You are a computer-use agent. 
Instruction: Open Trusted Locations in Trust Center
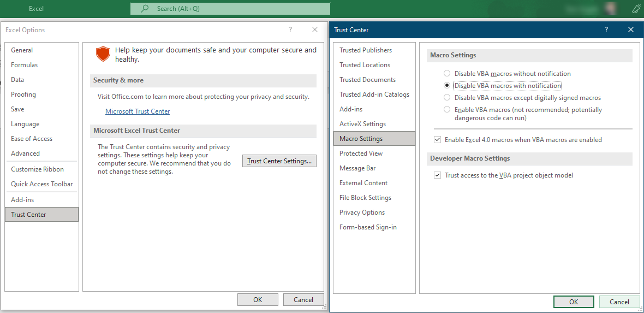click(374, 65)
